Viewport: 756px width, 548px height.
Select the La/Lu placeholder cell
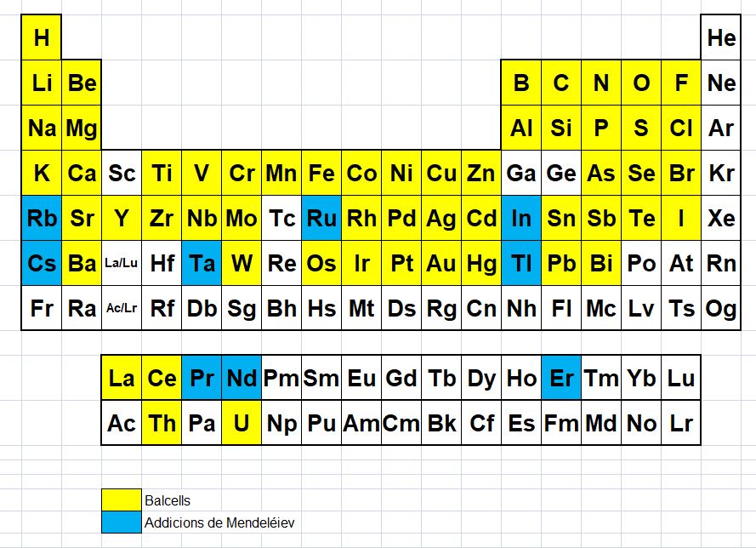point(122,264)
